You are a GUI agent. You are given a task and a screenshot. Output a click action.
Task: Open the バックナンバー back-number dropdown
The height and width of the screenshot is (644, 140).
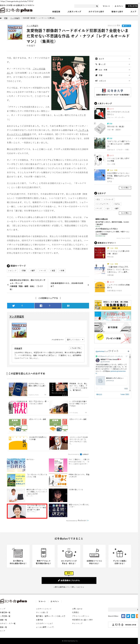(75, 340)
